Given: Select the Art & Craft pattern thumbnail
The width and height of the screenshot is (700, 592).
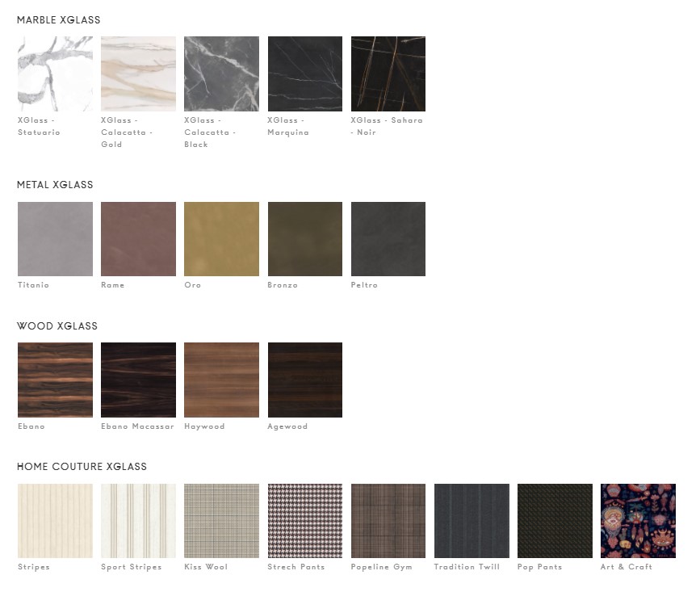Looking at the screenshot, I should click(x=638, y=521).
